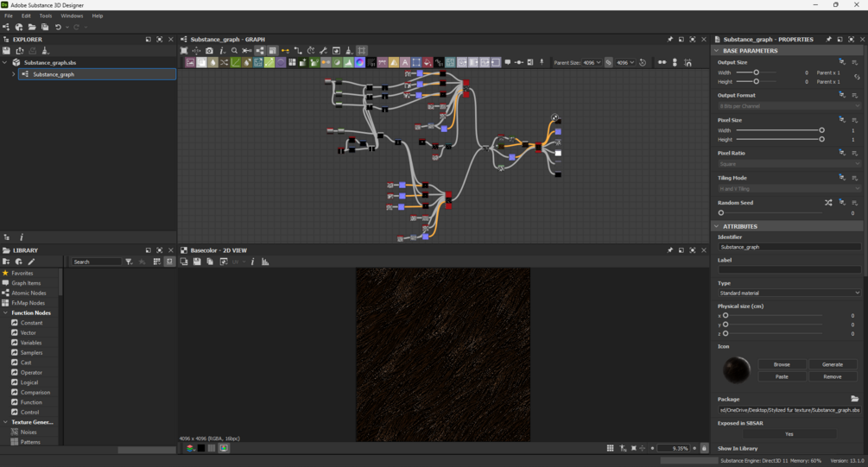
Task: Click Library edit pencil icon
Action: tap(32, 262)
